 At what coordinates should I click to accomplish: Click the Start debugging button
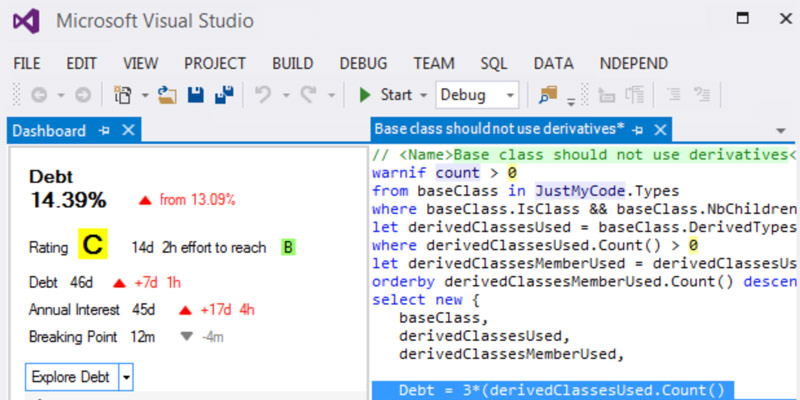click(x=385, y=95)
